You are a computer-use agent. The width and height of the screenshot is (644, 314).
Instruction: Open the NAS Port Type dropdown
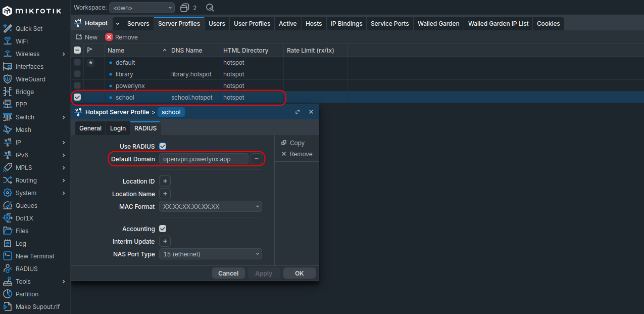pos(210,254)
